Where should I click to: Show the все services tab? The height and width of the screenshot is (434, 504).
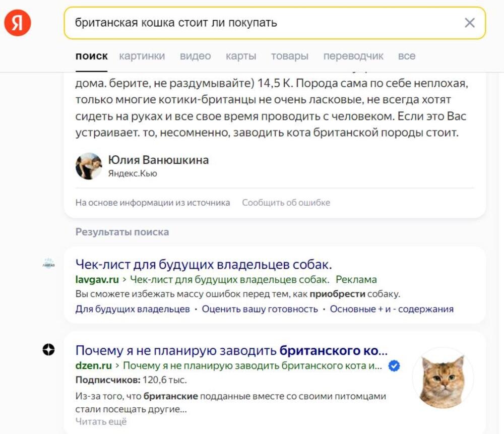coord(407,56)
